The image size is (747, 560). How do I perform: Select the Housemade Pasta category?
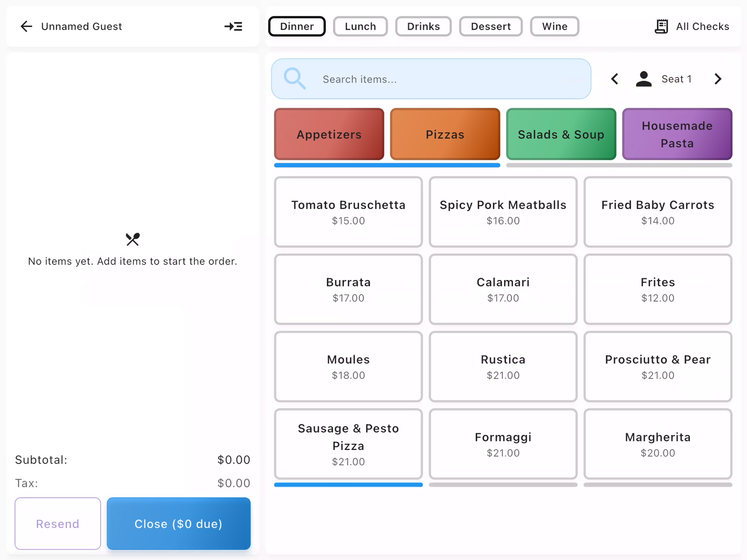[677, 134]
